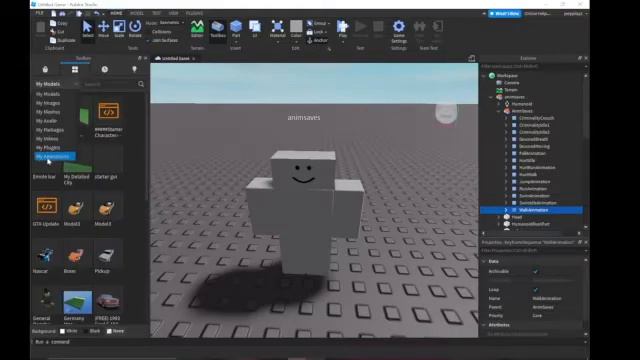Click the undo arrow in quick access bar
The width and height of the screenshot is (640, 360).
coord(97,13)
